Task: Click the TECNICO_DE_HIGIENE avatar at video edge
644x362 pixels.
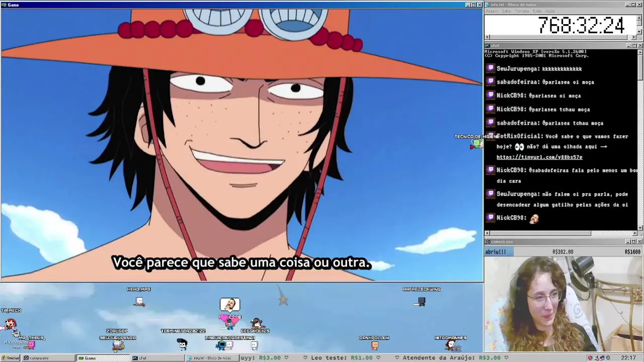Action: pos(476,144)
